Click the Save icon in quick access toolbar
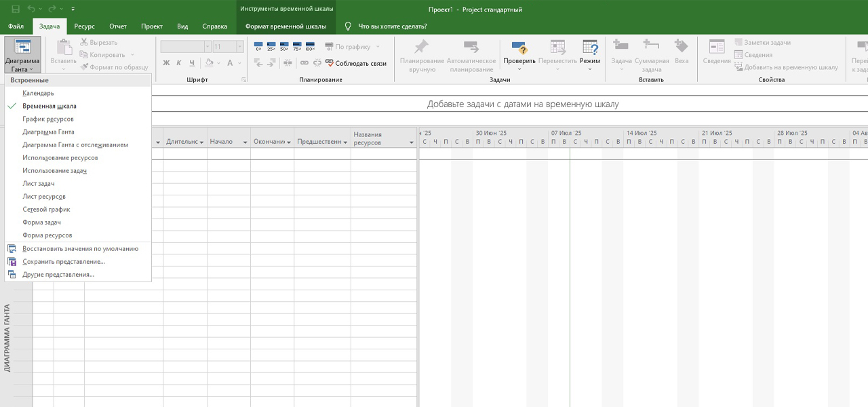The height and width of the screenshot is (407, 868). (16, 9)
